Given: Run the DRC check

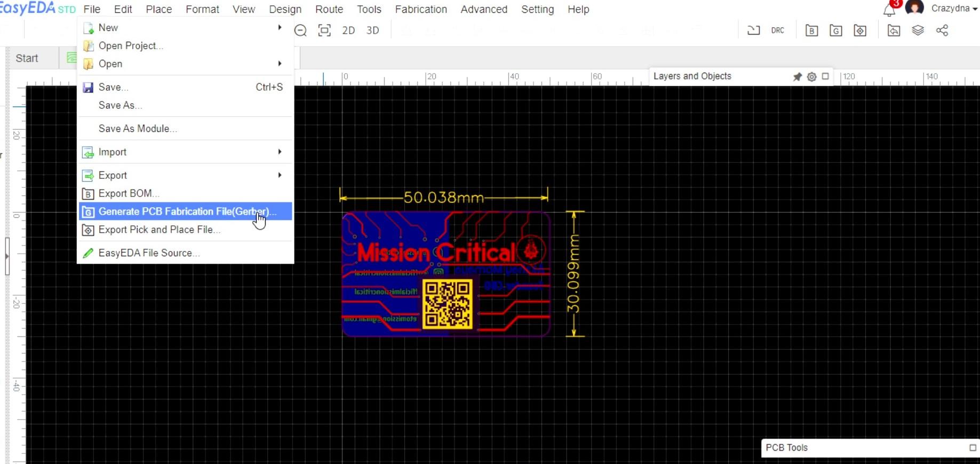Looking at the screenshot, I should click(x=778, y=30).
